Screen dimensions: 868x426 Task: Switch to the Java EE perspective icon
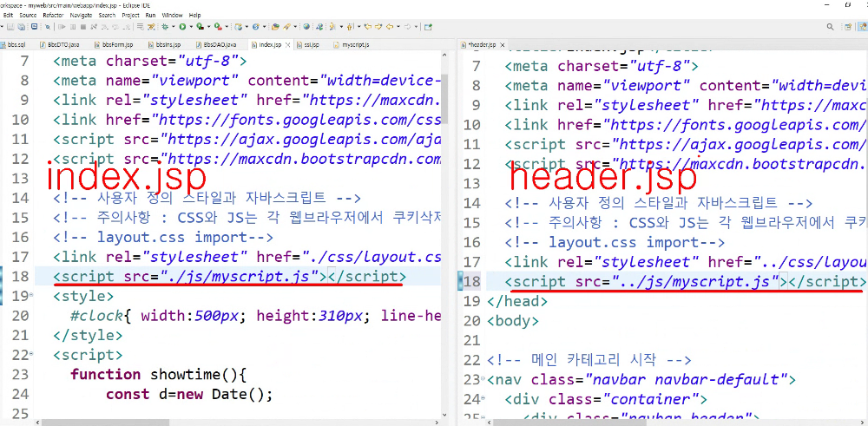(x=863, y=27)
